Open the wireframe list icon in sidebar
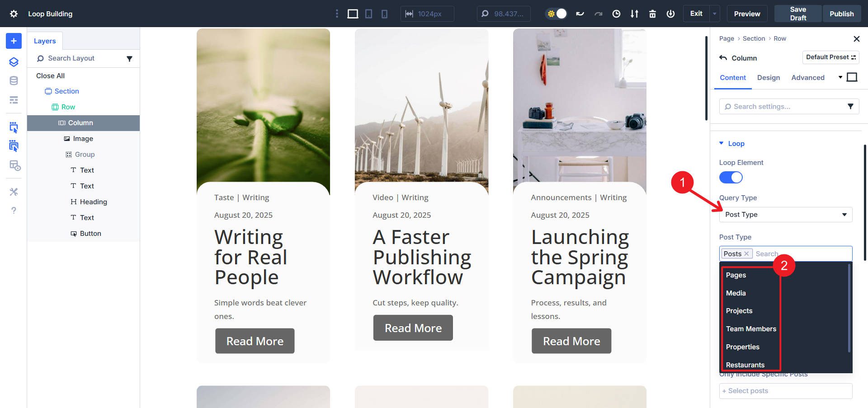This screenshot has width=868, height=408. click(14, 100)
